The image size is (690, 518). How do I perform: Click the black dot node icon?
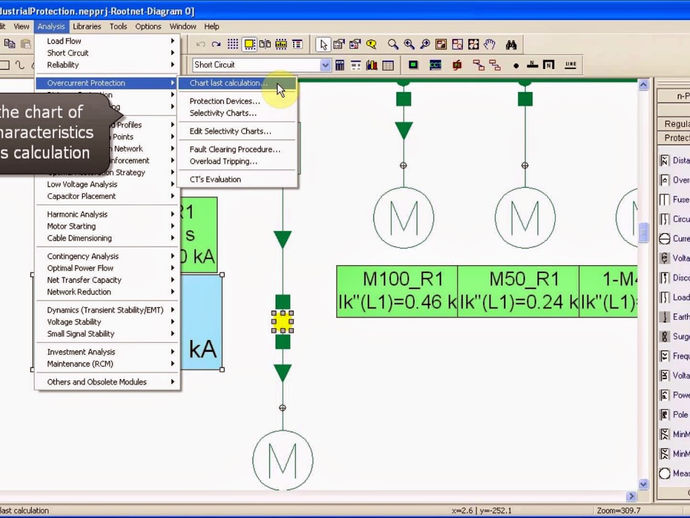coord(516,66)
